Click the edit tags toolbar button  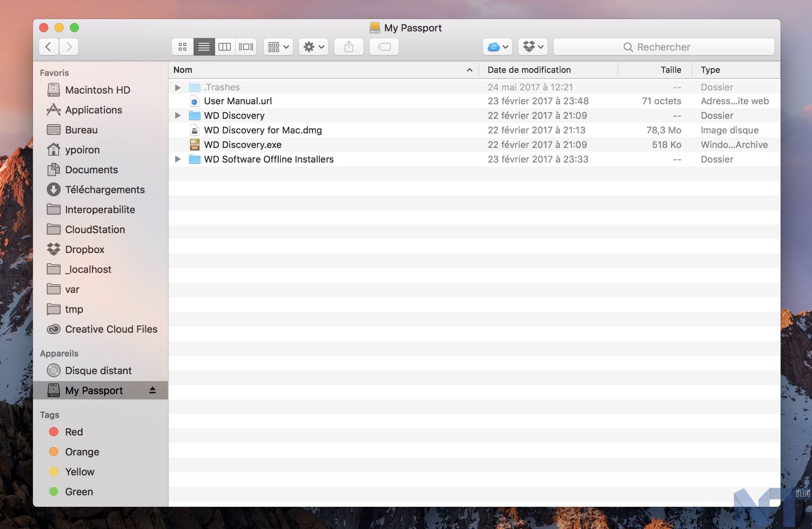click(x=384, y=47)
